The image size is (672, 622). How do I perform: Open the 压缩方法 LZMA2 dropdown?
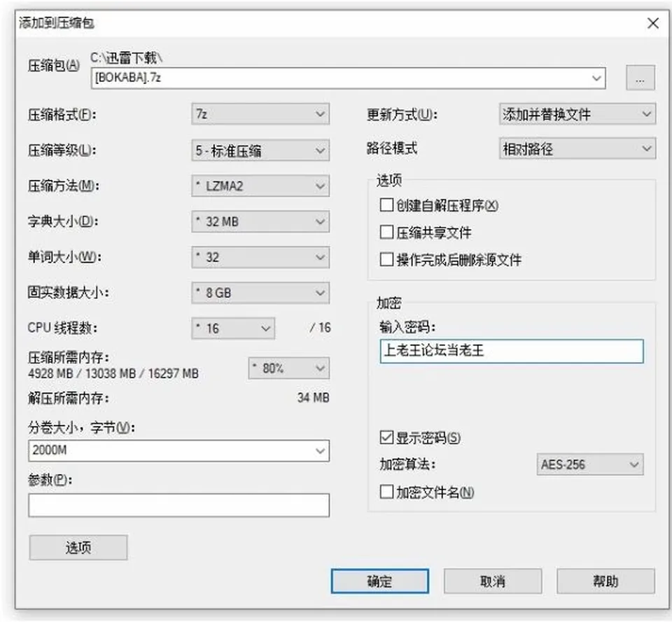260,186
